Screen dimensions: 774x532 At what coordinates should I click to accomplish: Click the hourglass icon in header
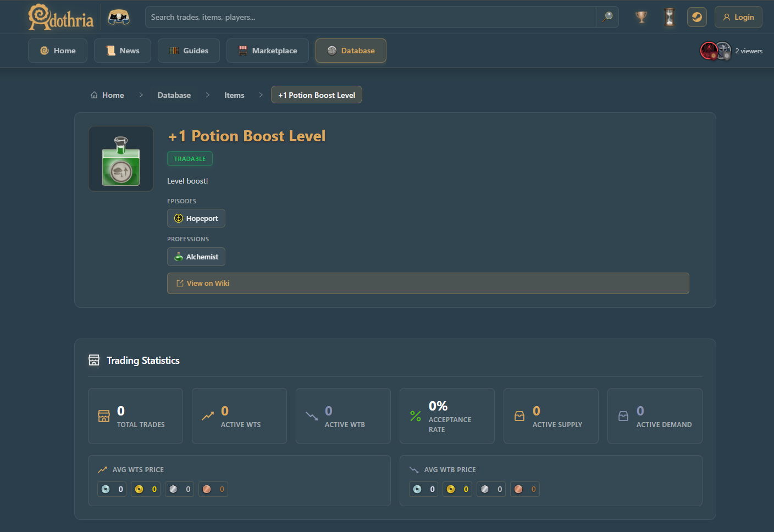click(x=669, y=17)
